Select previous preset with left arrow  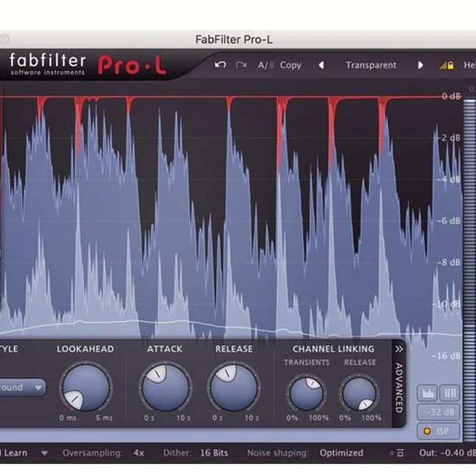321,65
